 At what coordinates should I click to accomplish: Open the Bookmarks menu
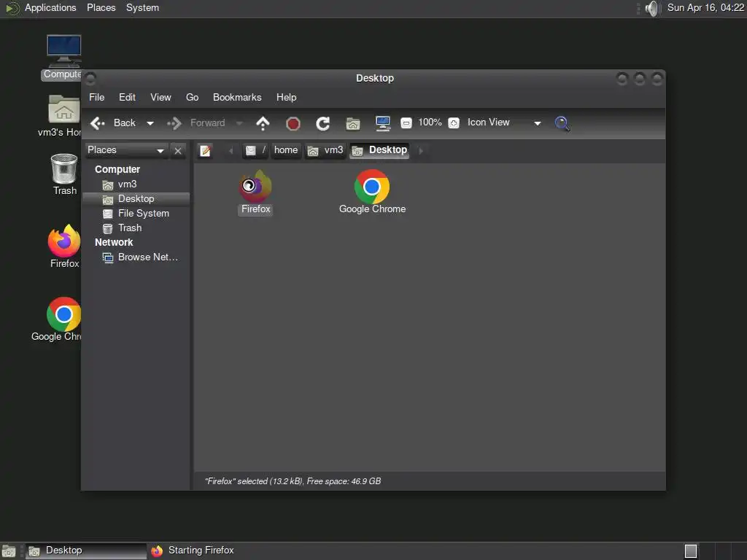[x=237, y=97]
